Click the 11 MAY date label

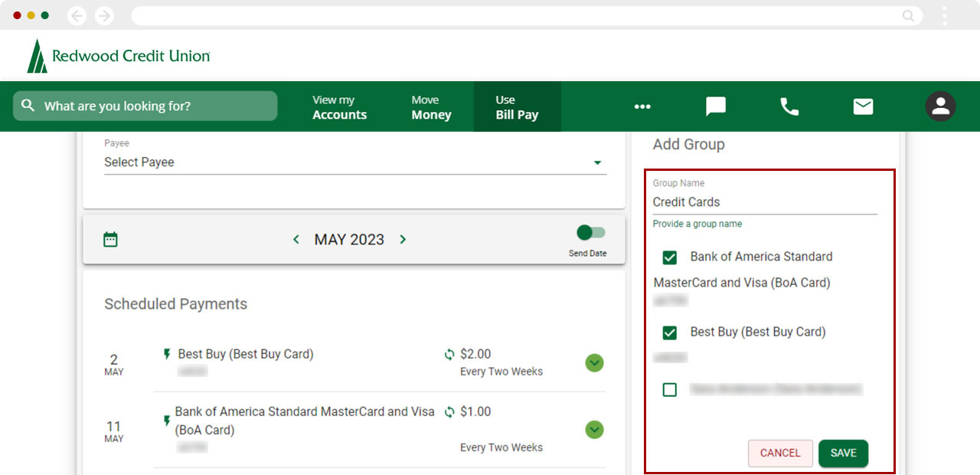click(x=114, y=431)
